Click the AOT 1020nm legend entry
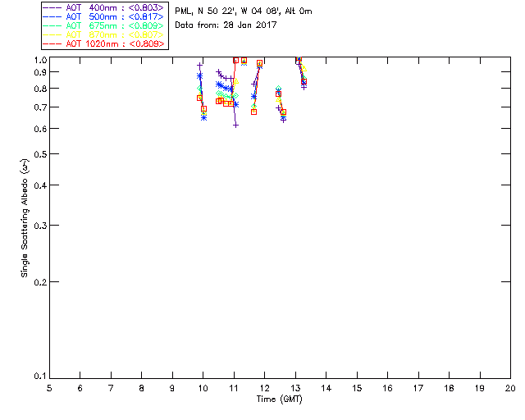525x420 pixels. tap(104, 43)
